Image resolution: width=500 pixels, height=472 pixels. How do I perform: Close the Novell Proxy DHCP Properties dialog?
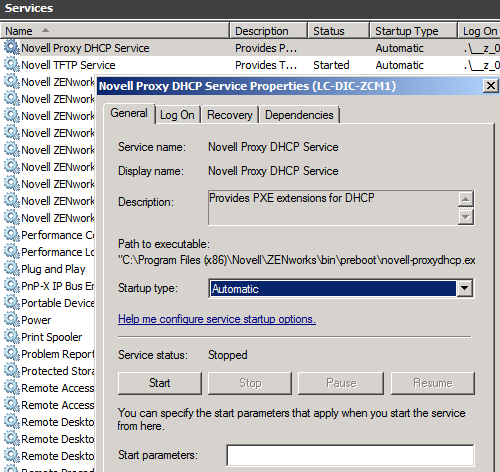[x=491, y=86]
